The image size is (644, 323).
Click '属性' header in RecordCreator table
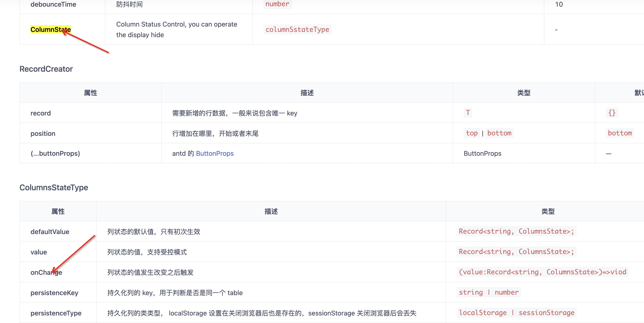(x=91, y=93)
